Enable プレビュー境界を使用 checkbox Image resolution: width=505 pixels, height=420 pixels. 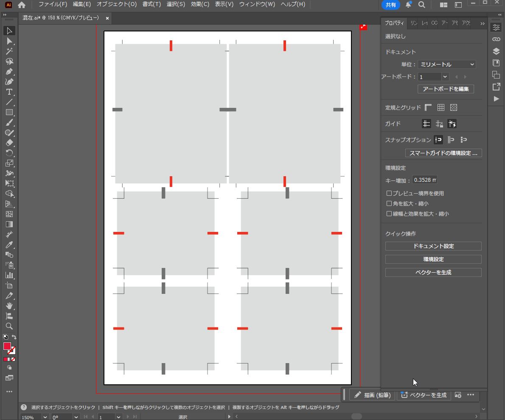click(x=389, y=194)
